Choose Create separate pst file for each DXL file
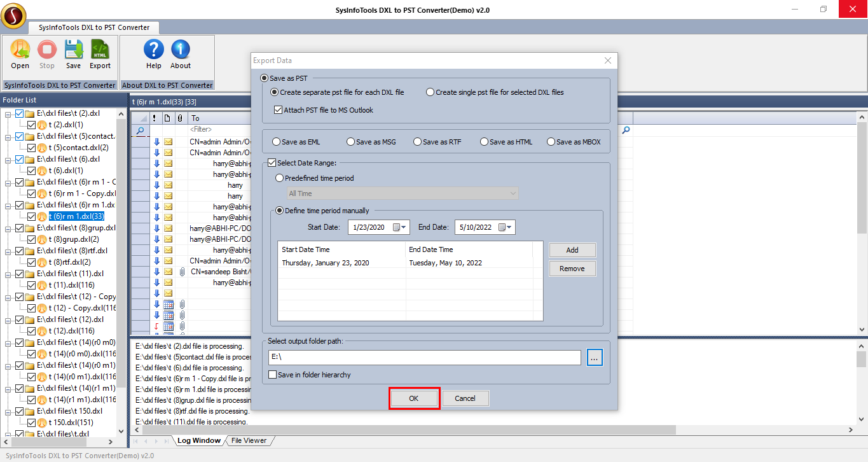Image resolution: width=868 pixels, height=462 pixels. pyautogui.click(x=275, y=92)
